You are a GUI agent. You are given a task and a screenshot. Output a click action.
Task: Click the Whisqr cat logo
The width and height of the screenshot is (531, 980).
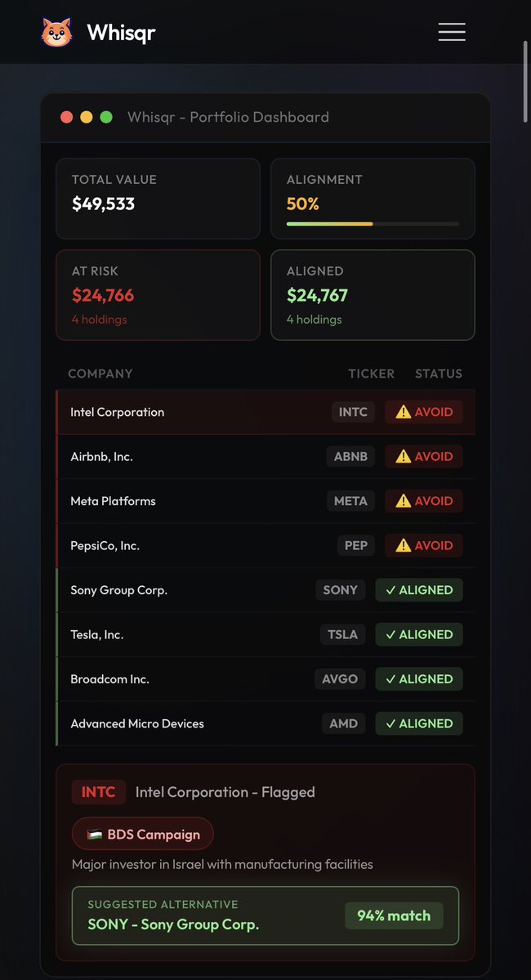pos(57,32)
